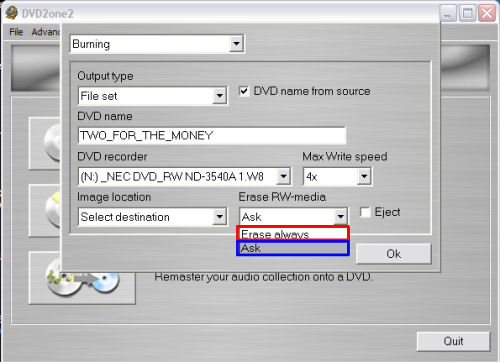500x362 pixels.
Task: Click the 'Image location' label
Action: click(114, 197)
